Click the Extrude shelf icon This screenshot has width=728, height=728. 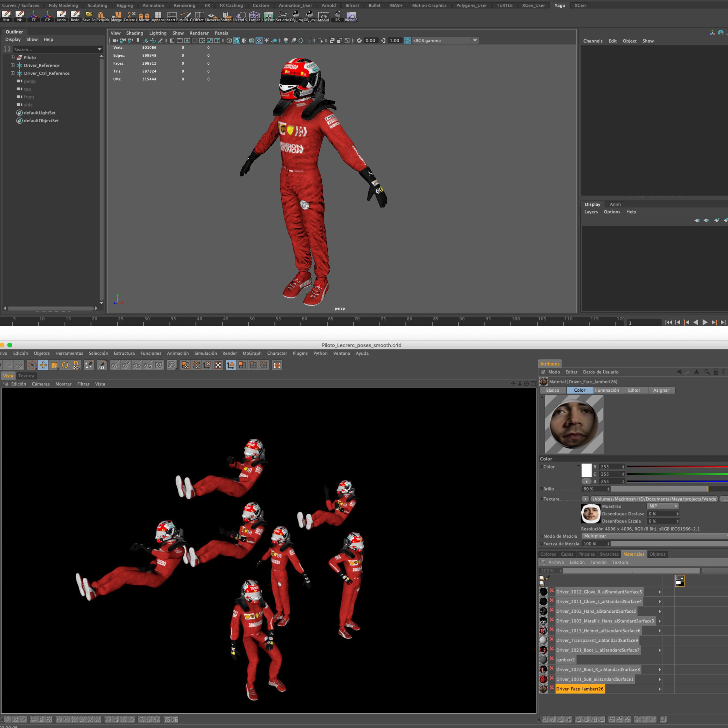pyautogui.click(x=102, y=16)
